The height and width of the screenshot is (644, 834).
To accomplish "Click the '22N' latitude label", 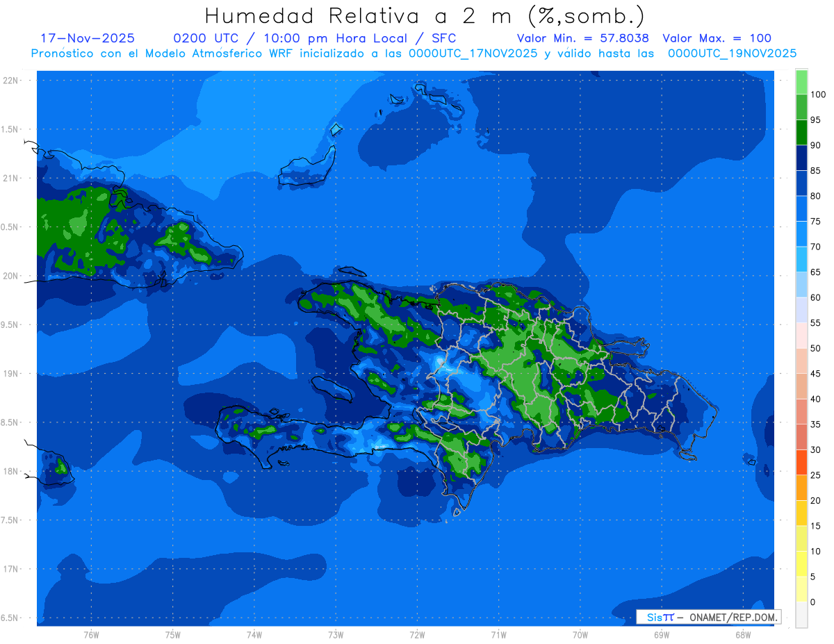I will [x=11, y=81].
